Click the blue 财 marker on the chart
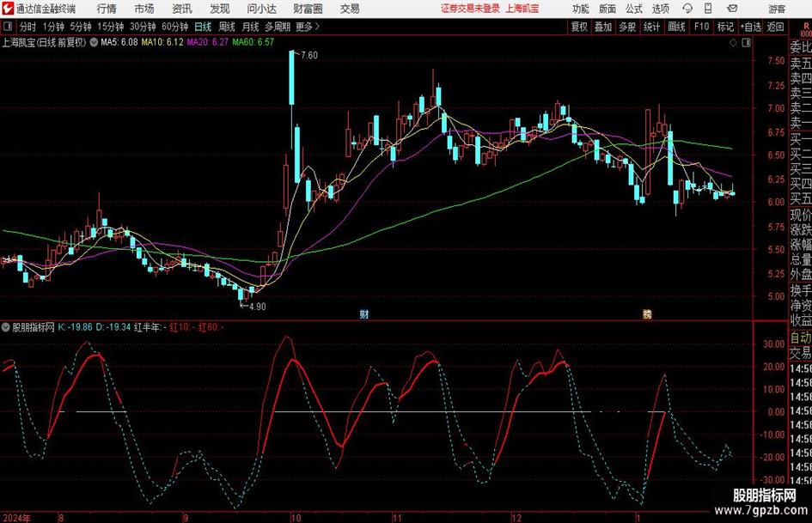The height and width of the screenshot is (523, 812). (364, 313)
